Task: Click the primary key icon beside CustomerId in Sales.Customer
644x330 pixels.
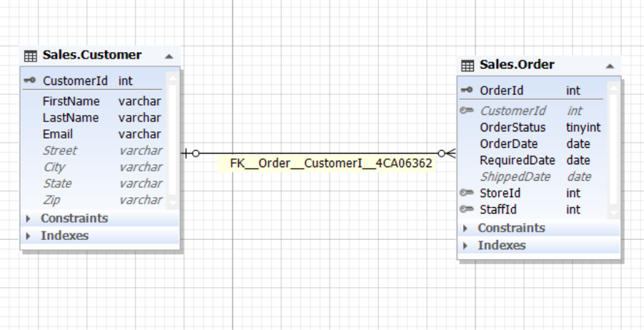Action: click(30, 81)
